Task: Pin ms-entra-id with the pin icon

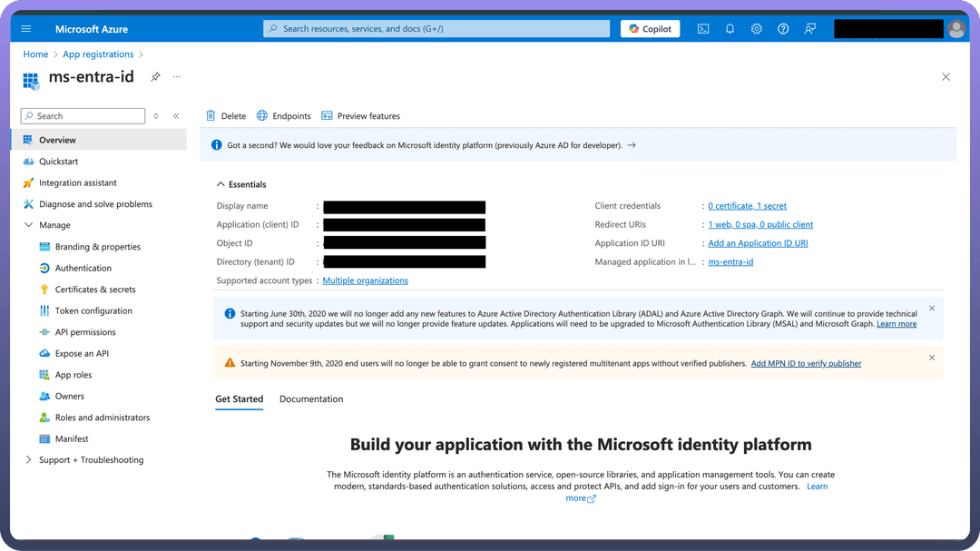Action: pos(155,77)
